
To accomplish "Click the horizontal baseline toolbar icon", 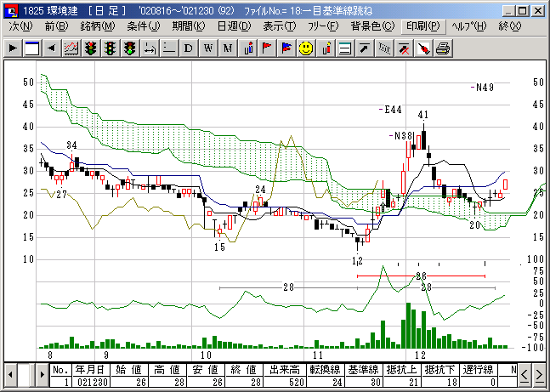I will 169,48.
